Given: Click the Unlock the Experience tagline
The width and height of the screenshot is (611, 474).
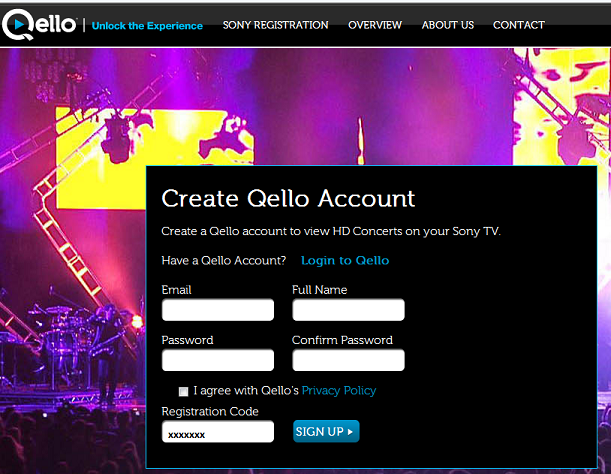Looking at the screenshot, I should tap(147, 26).
